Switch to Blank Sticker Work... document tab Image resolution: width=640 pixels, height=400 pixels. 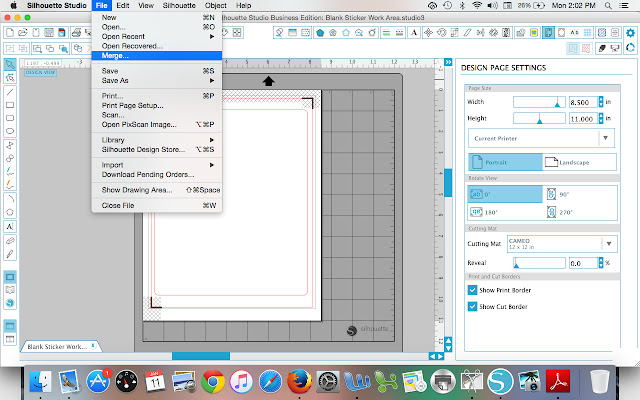[60, 346]
